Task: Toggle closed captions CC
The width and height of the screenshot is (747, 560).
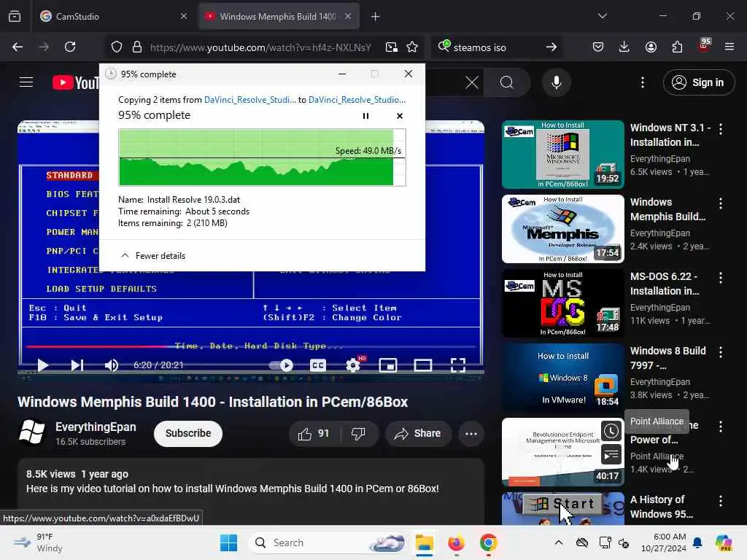Action: coord(318,365)
